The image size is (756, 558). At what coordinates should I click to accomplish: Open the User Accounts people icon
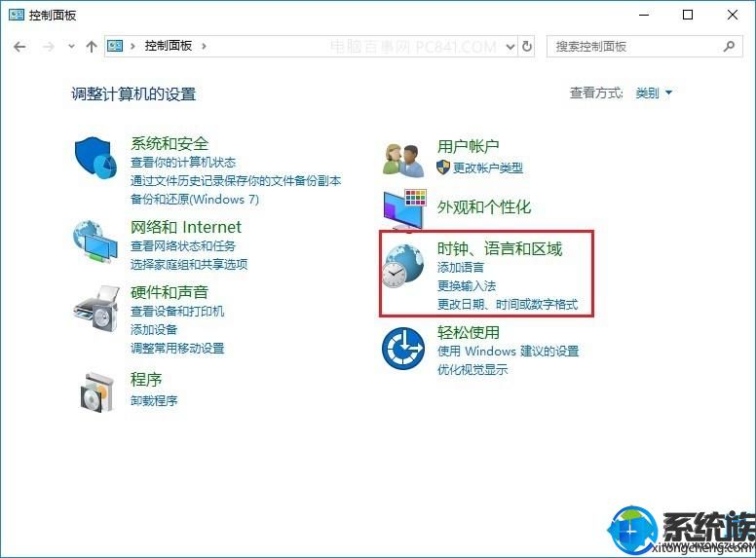pyautogui.click(x=403, y=160)
